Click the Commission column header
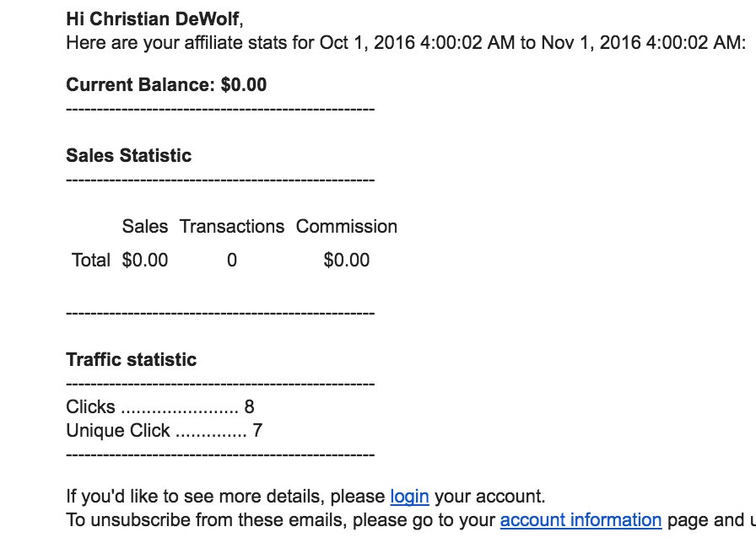Viewport: 756px width, 543px height. (x=346, y=226)
